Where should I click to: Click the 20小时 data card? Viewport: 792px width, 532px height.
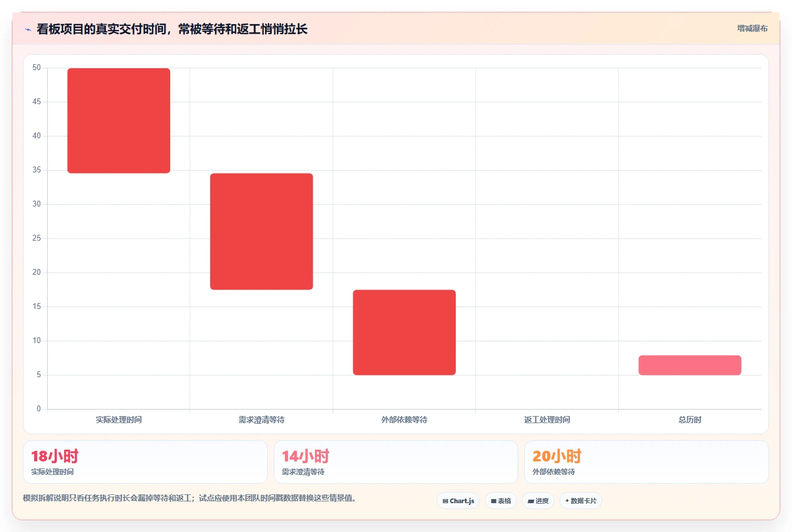pyautogui.click(x=647, y=462)
